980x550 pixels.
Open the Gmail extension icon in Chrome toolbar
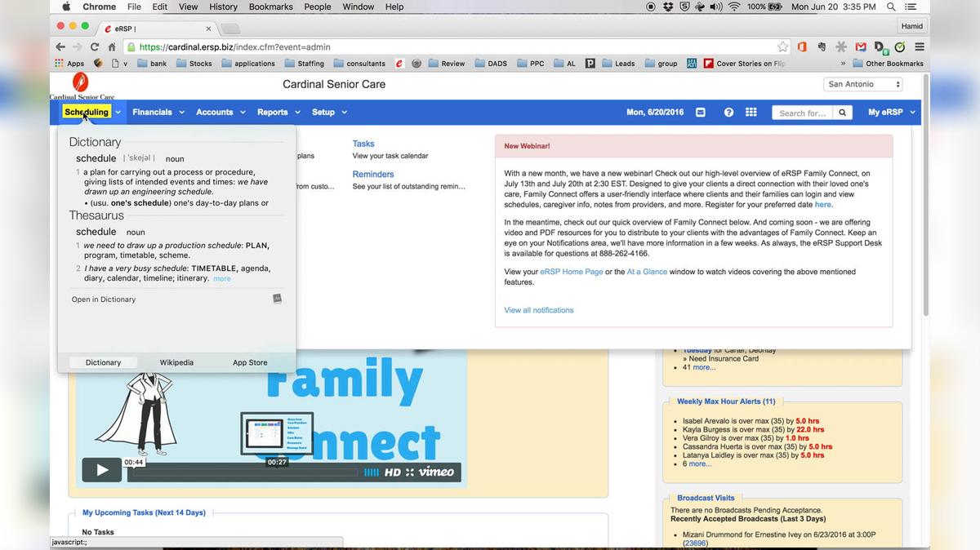[x=860, y=47]
